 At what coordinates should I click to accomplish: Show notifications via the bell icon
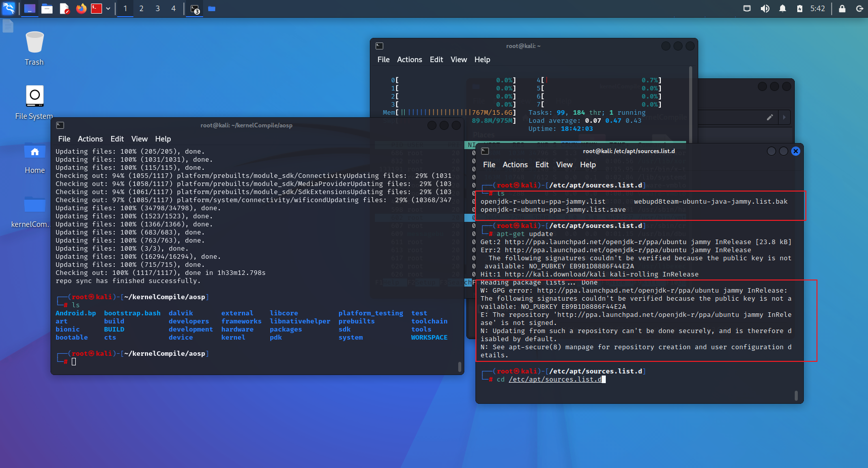click(x=782, y=9)
